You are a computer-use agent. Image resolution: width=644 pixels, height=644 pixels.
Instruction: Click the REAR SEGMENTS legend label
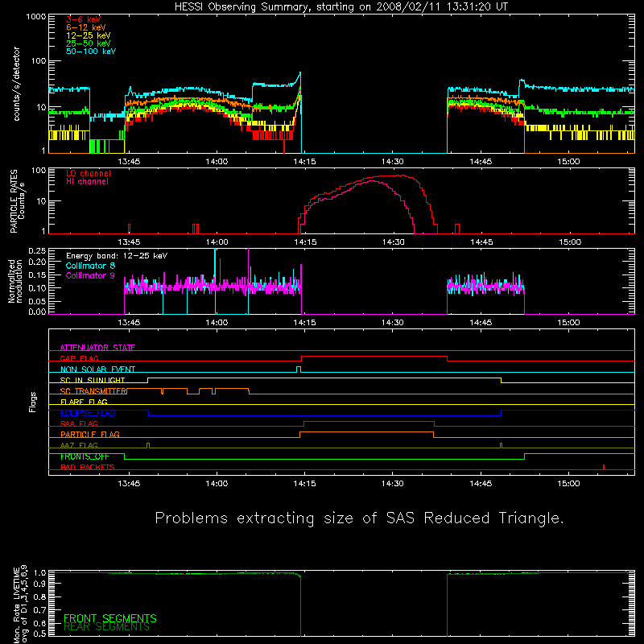tap(106, 627)
